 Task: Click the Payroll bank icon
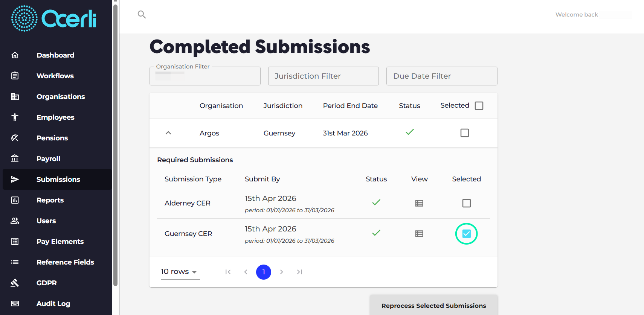pyautogui.click(x=15, y=159)
